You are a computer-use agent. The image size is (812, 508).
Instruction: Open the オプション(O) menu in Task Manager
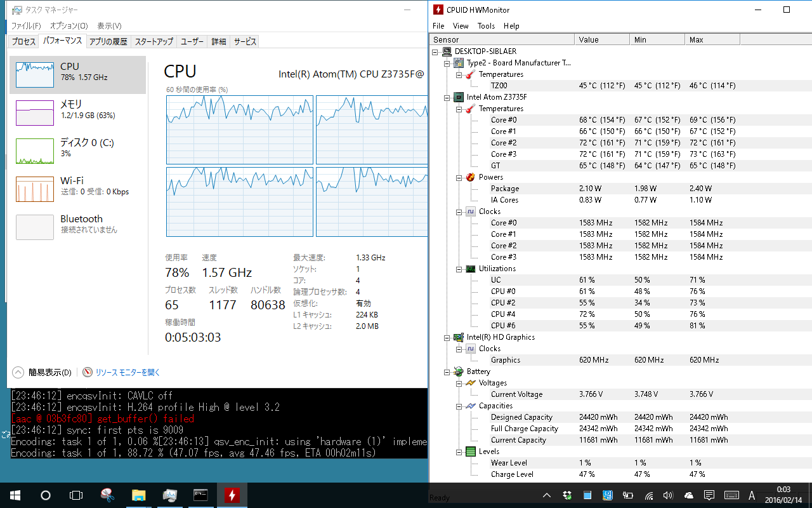pos(69,26)
